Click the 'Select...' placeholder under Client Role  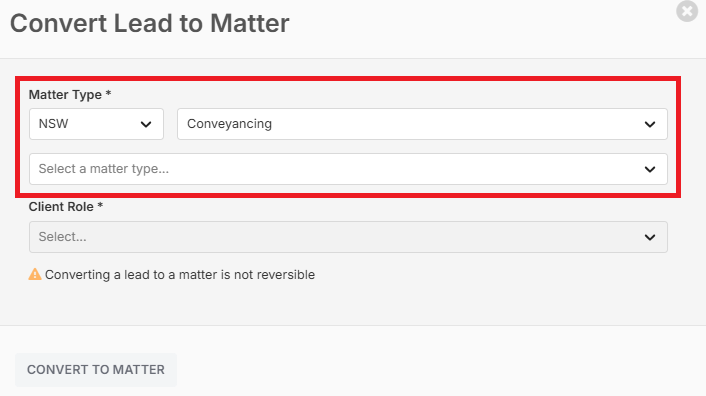(62, 237)
